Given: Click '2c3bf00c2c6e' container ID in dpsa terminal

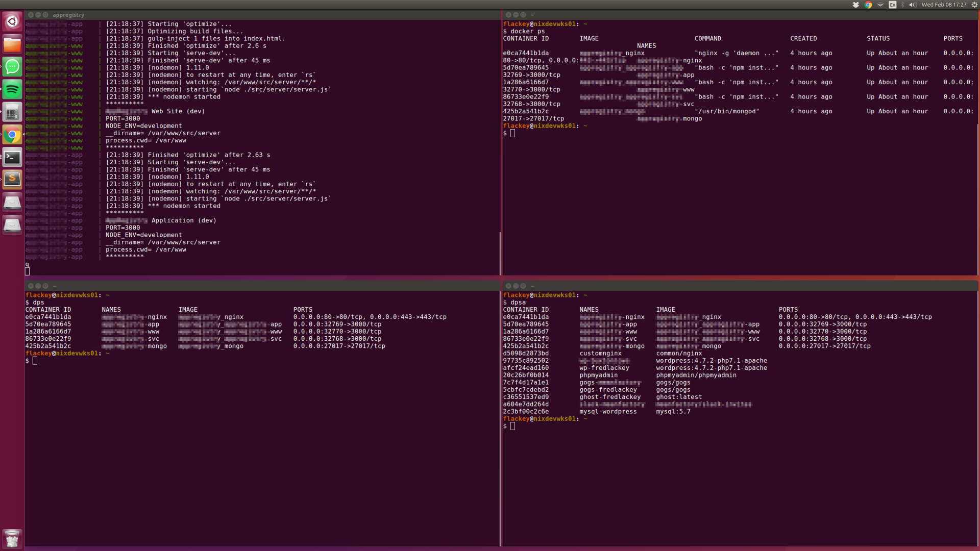Looking at the screenshot, I should [x=526, y=412].
